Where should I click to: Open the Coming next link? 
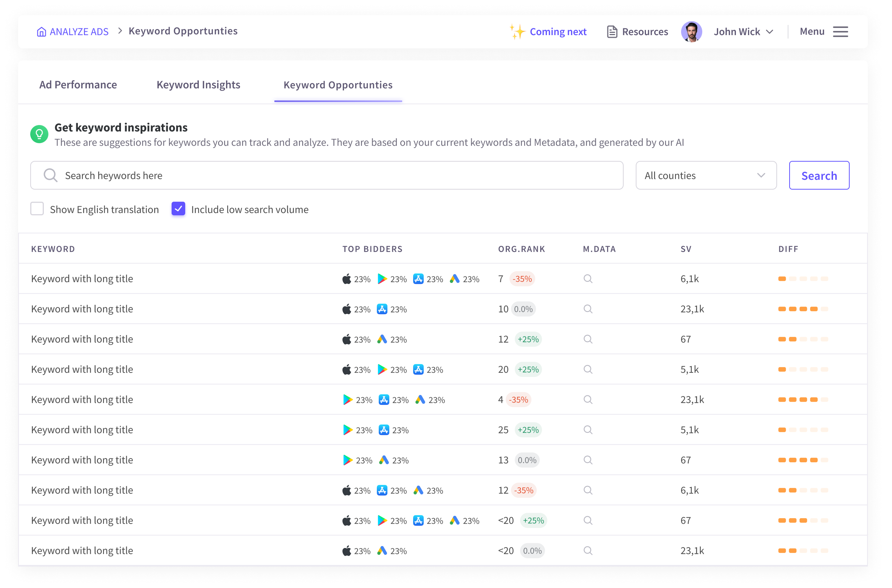558,32
